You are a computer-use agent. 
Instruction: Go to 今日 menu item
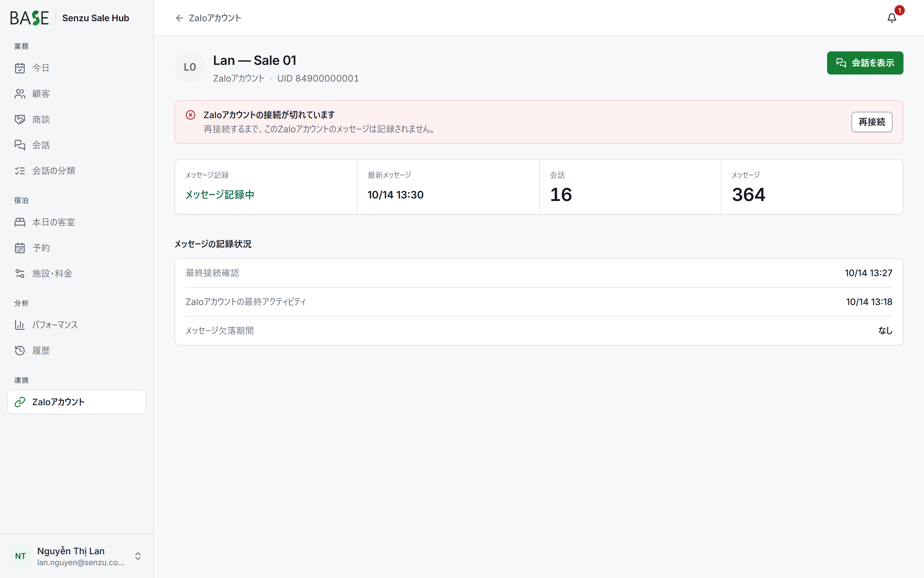point(76,68)
